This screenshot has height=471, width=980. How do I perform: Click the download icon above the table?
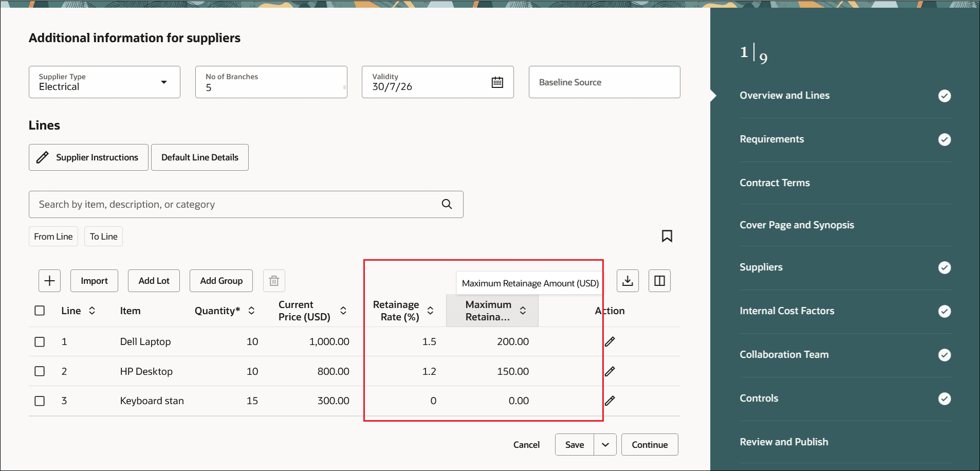click(x=627, y=281)
